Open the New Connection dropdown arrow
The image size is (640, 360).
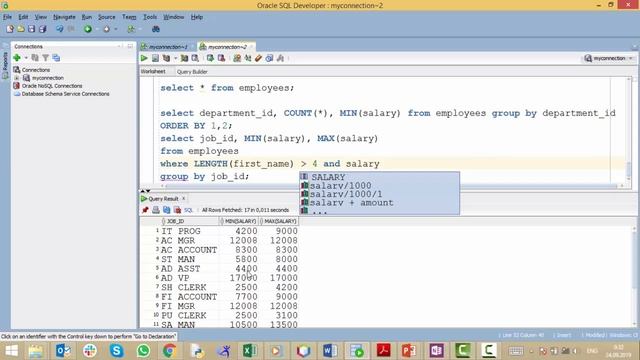[26, 58]
